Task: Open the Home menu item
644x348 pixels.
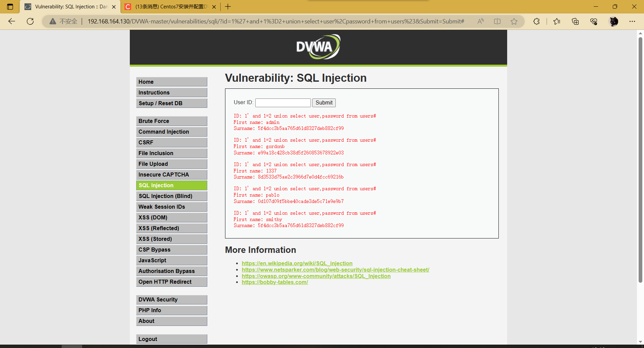Action: click(x=172, y=82)
